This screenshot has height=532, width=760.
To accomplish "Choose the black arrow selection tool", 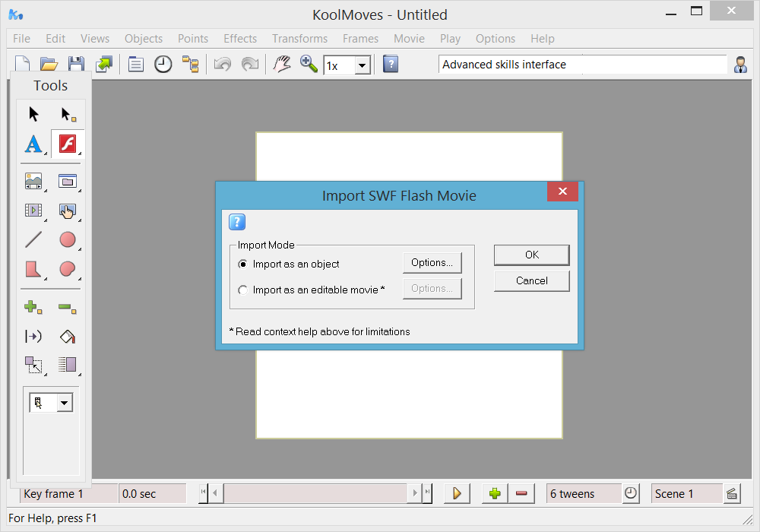I will (33, 114).
